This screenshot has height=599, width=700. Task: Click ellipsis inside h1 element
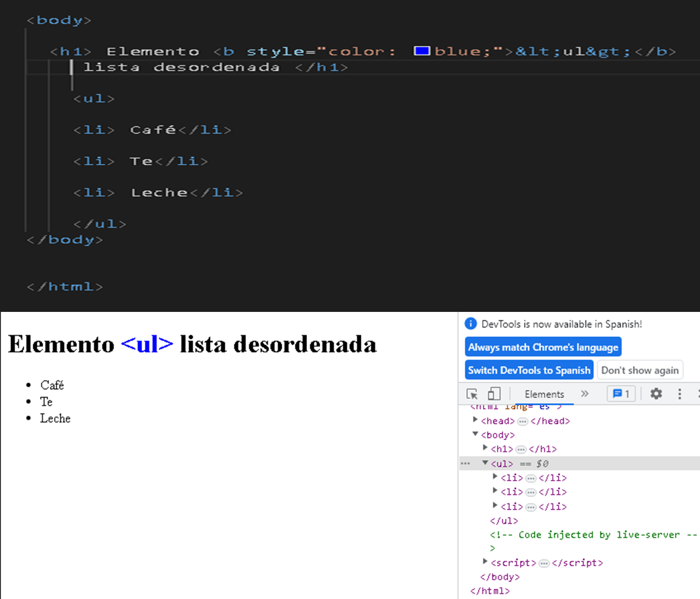[521, 450]
